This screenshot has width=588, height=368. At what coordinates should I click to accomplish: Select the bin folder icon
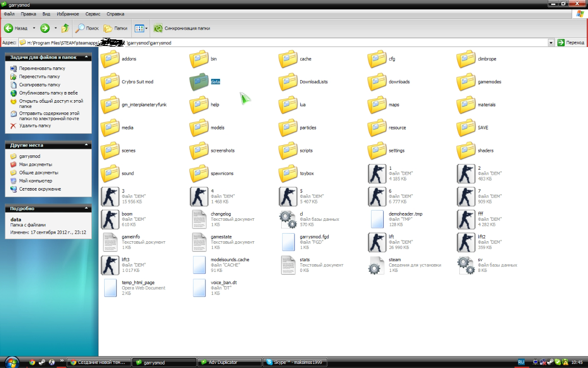199,59
